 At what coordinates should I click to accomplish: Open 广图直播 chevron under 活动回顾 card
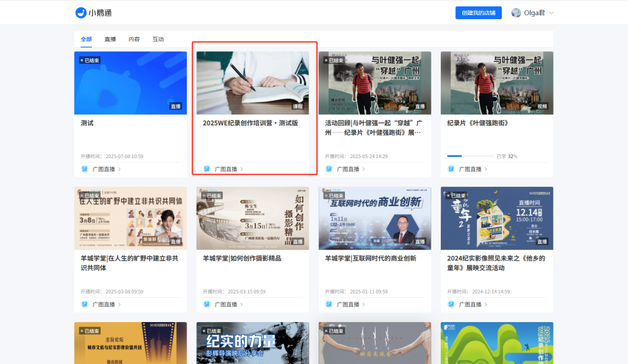[x=363, y=169]
